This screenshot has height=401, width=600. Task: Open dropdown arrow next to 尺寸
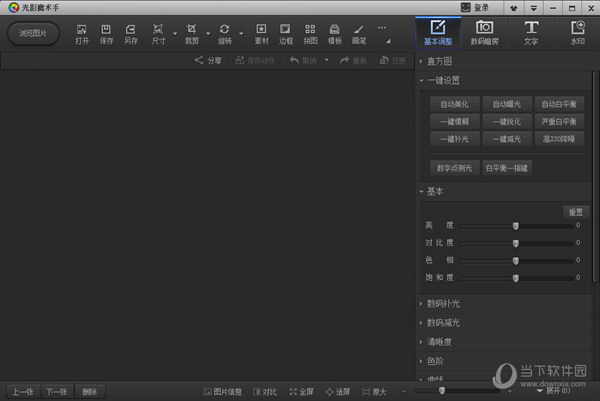point(175,34)
